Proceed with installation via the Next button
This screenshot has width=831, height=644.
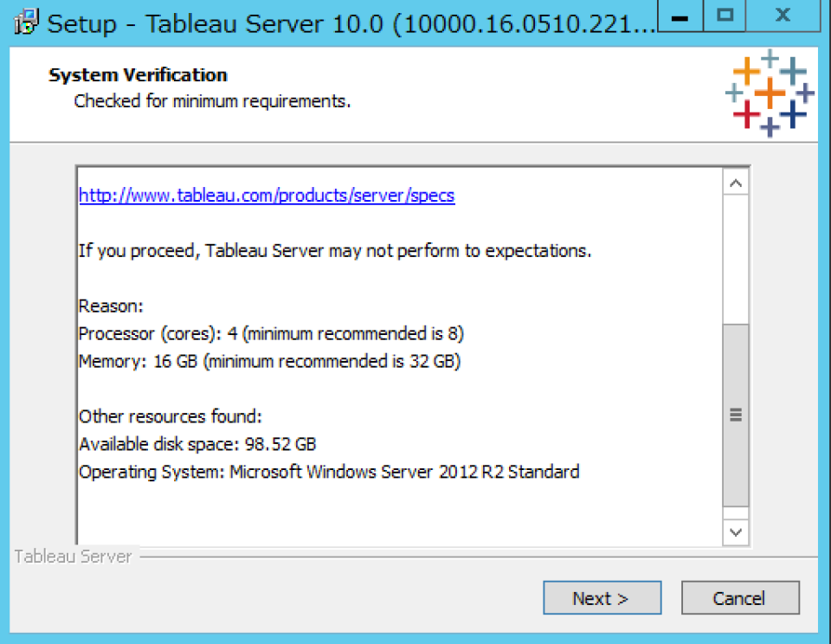pos(602,598)
